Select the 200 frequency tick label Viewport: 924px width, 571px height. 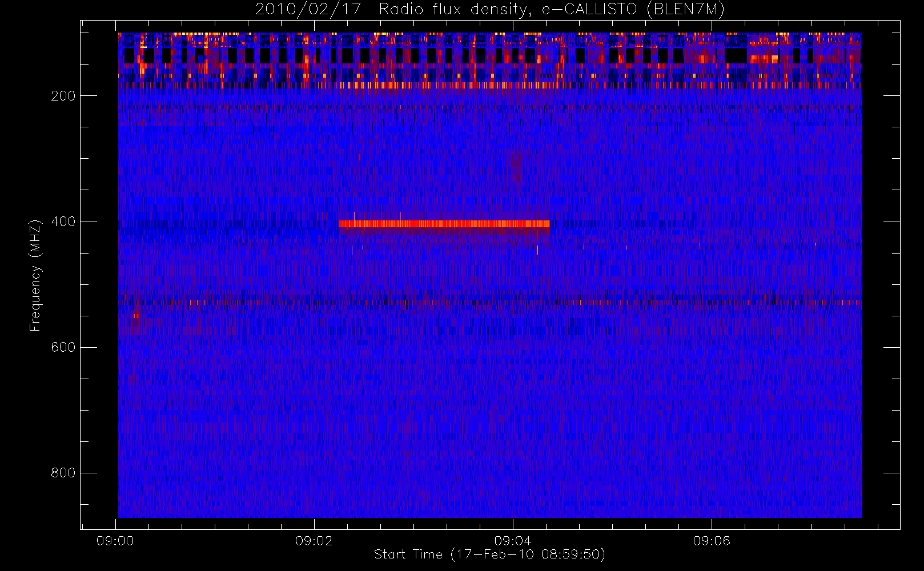(x=63, y=96)
